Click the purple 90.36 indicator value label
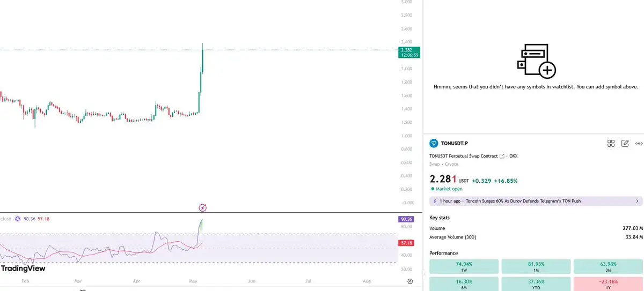The width and height of the screenshot is (644, 291). click(406, 219)
